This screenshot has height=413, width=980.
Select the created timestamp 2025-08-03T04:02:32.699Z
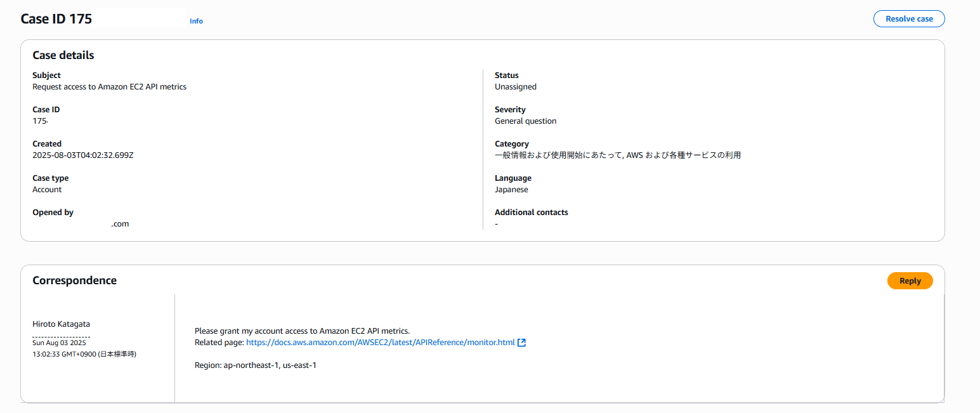click(83, 155)
